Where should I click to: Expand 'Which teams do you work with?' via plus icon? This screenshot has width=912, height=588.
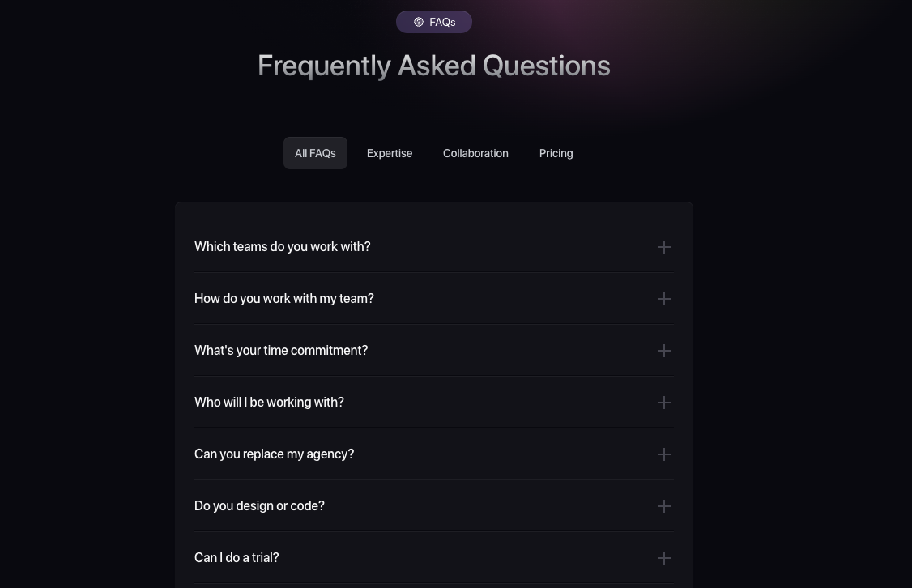664,247
